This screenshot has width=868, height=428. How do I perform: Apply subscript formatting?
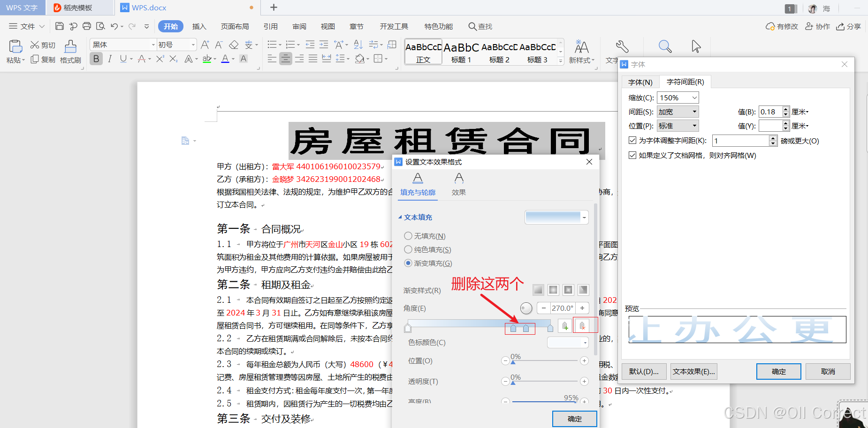tap(174, 59)
